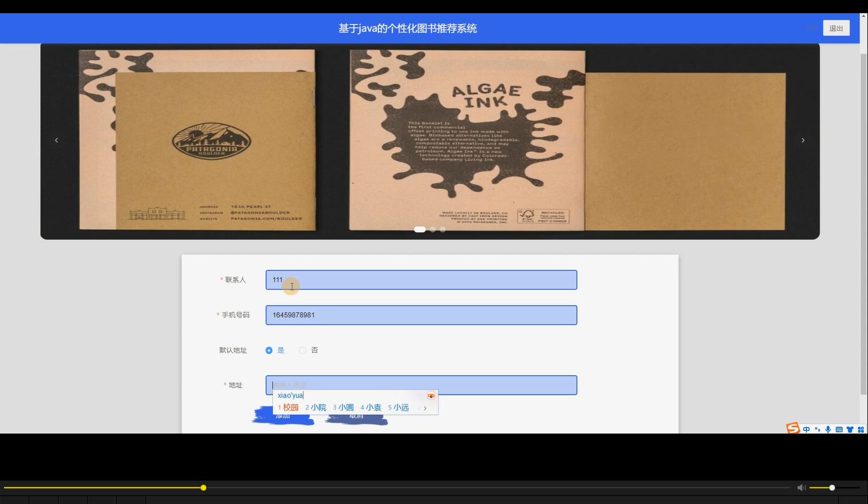Image resolution: width=868 pixels, height=504 pixels.
Task: Click the carousel next arrow
Action: (803, 140)
